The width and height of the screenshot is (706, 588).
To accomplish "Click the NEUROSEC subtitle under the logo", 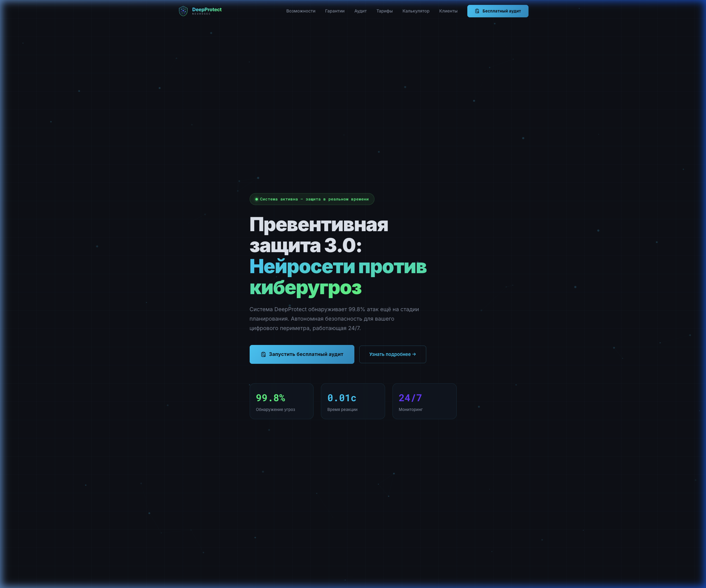I will click(201, 14).
